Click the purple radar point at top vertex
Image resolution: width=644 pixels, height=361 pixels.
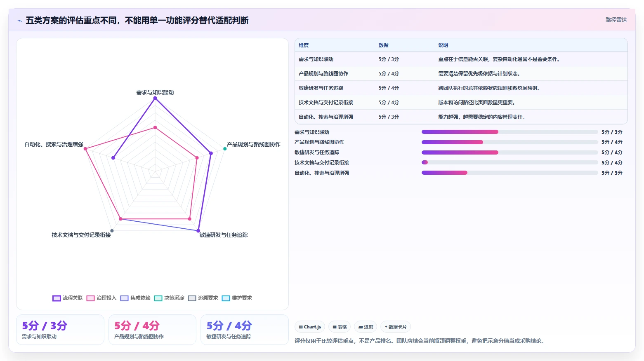tap(155, 98)
